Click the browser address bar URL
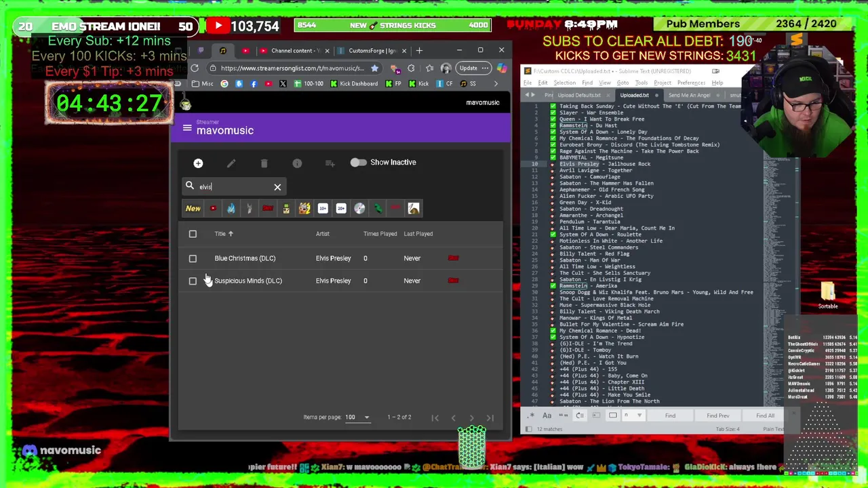This screenshot has width=868, height=488. 292,68
